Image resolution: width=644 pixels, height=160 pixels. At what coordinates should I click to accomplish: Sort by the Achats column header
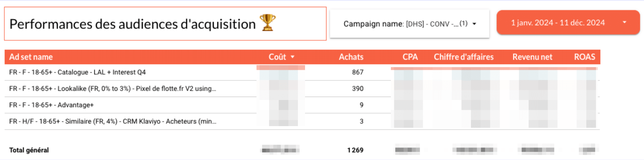(x=351, y=57)
